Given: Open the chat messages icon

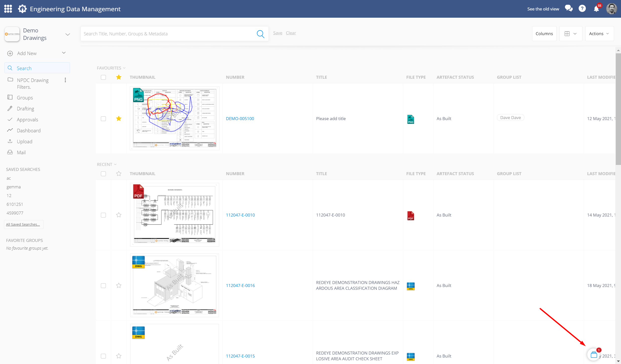Looking at the screenshot, I should (569, 8).
